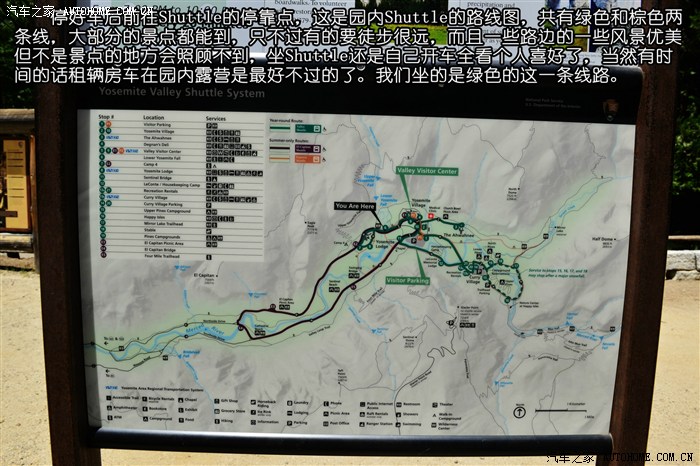Select the "Valley Visitor Center" green callout
The height and width of the screenshot is (466, 700).
tap(426, 171)
